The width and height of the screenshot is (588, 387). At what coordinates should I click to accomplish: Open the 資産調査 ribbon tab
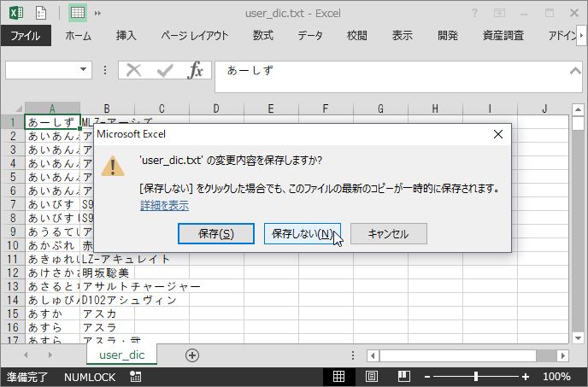pyautogui.click(x=503, y=36)
